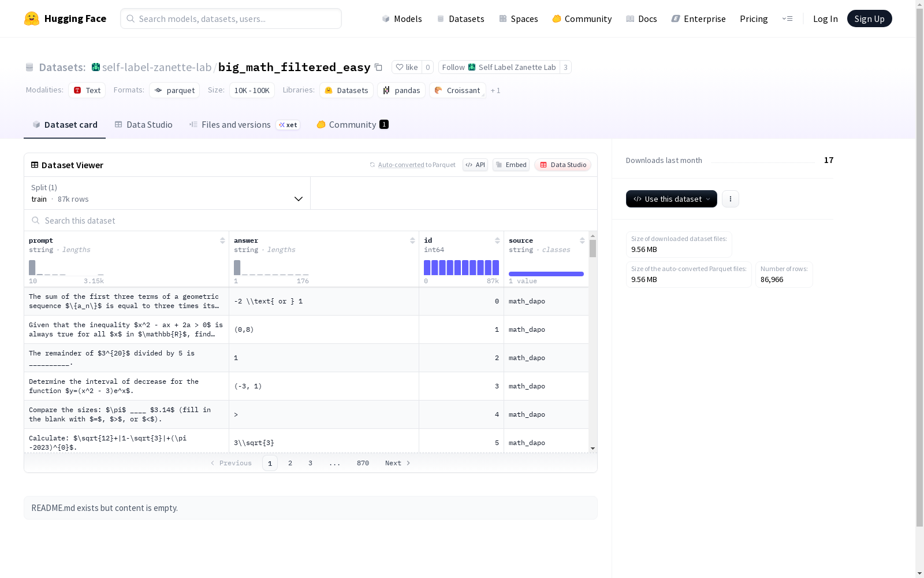Click the Hugging Face logo icon

point(32,18)
